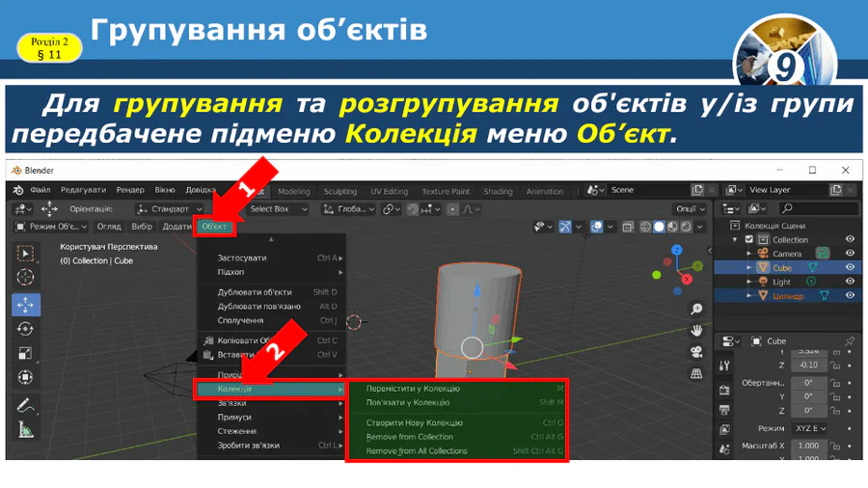Expand the Cube item in outliner
Viewport: 868px width, 488px height.
click(748, 268)
